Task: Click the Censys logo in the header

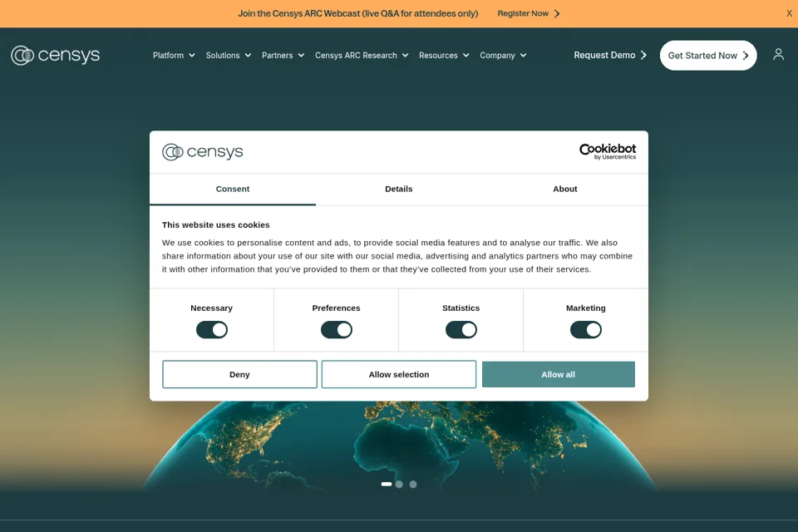Action: 55,55
